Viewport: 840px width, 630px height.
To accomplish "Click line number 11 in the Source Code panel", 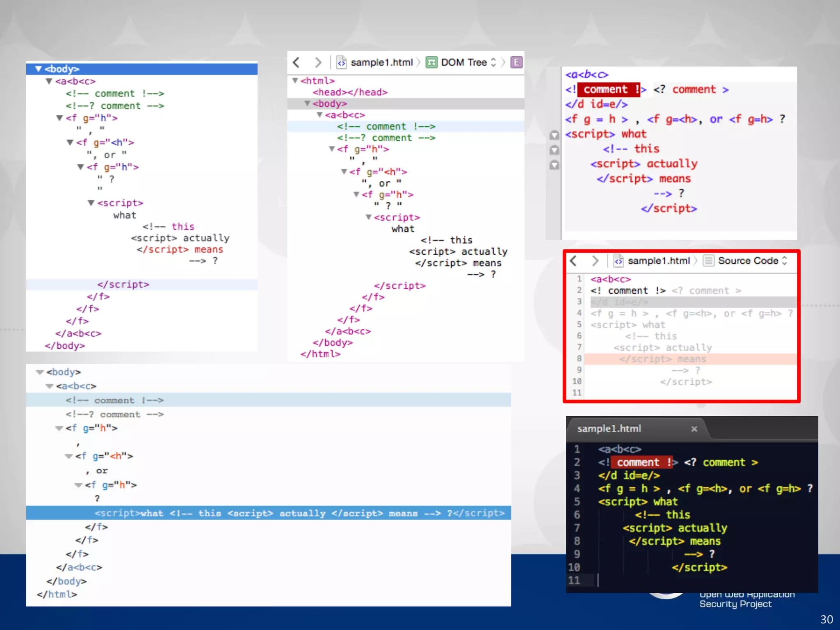I will click(x=577, y=393).
